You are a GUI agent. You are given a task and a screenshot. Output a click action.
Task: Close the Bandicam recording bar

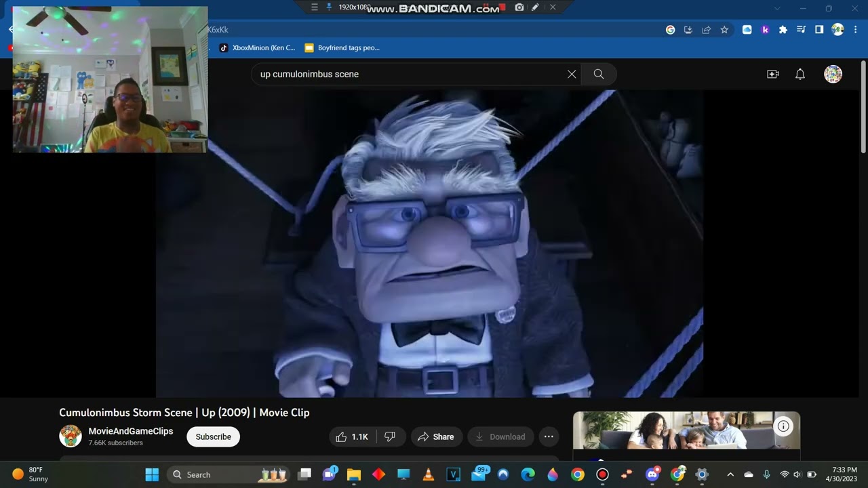tap(553, 7)
